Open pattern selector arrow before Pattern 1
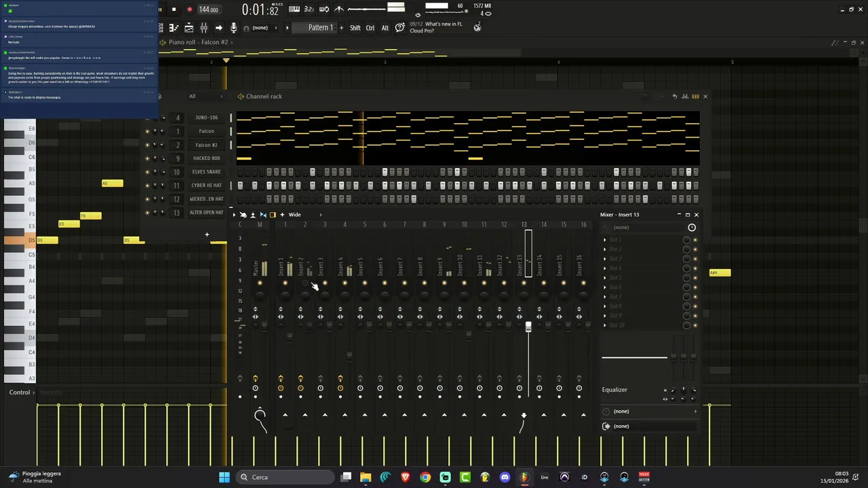 [288, 28]
